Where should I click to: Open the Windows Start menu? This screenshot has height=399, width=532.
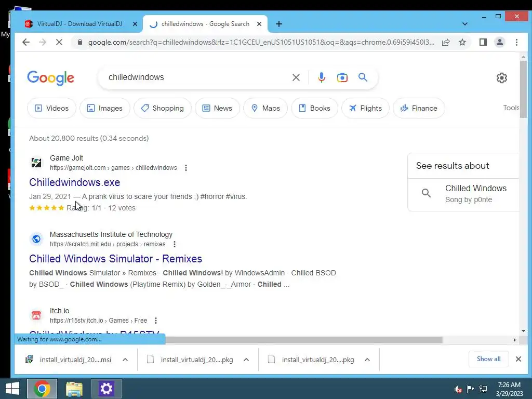click(12, 389)
